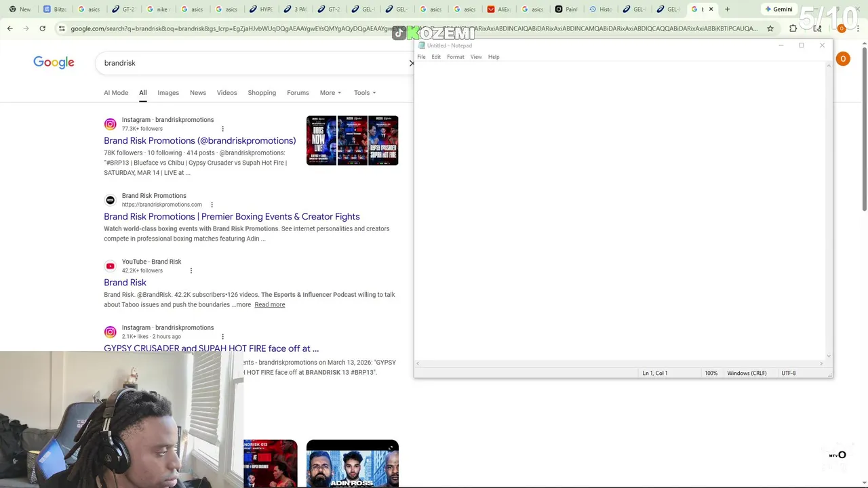Switch to Images results tab
Screen dimensions: 868x488
[168, 93]
